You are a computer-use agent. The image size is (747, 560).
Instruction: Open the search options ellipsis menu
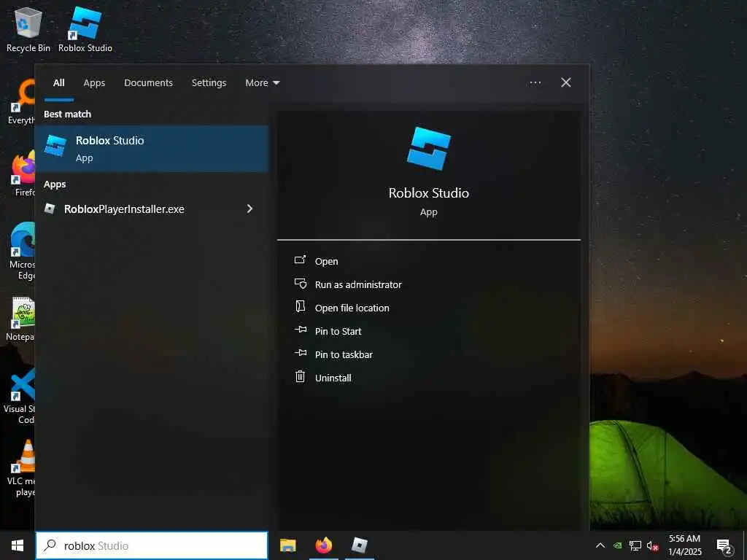point(535,83)
